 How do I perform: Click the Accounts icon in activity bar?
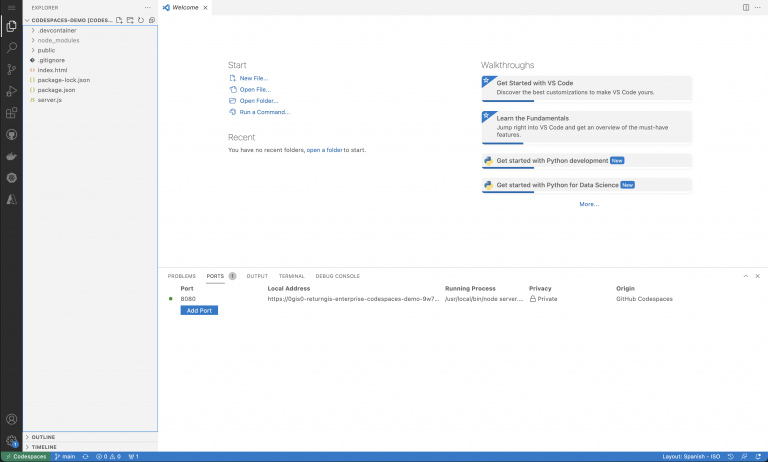point(12,419)
